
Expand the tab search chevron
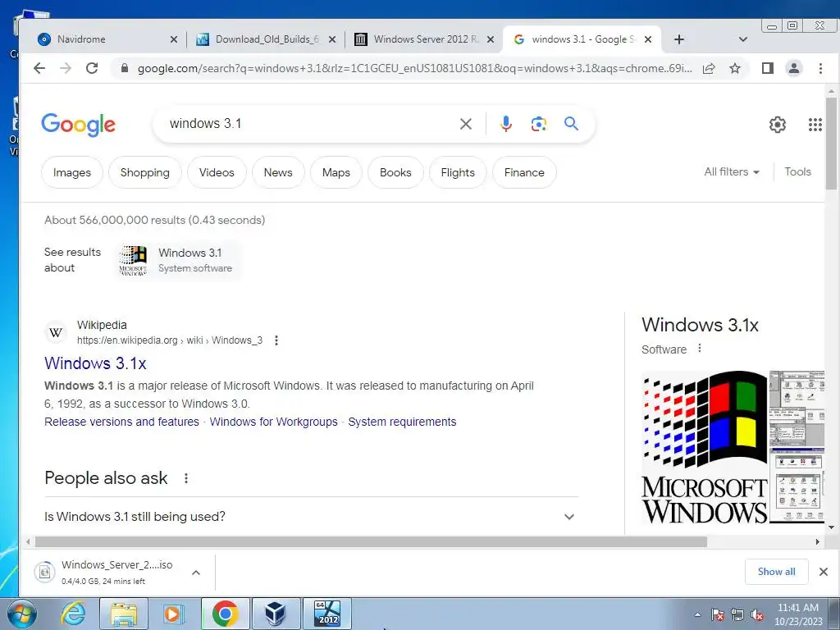point(742,39)
